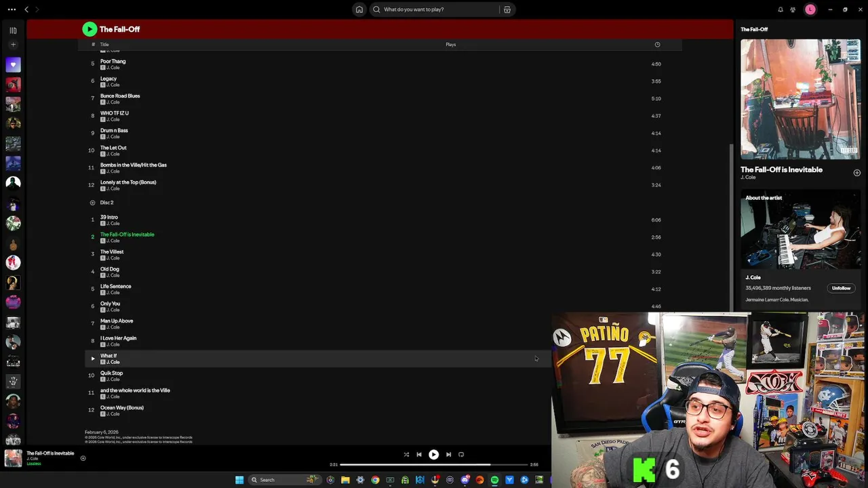Open the About the artist image card
Screen dimensions: 868x488
pyautogui.click(x=800, y=230)
